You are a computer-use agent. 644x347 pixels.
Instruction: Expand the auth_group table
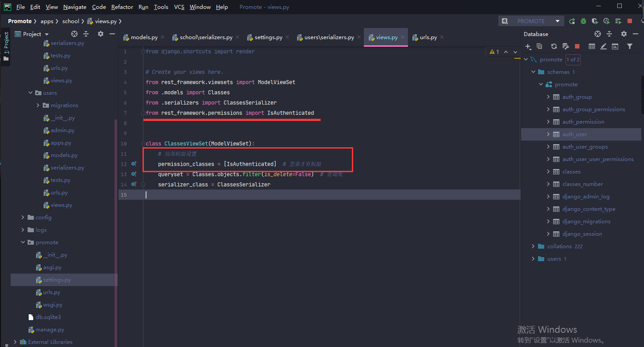548,97
